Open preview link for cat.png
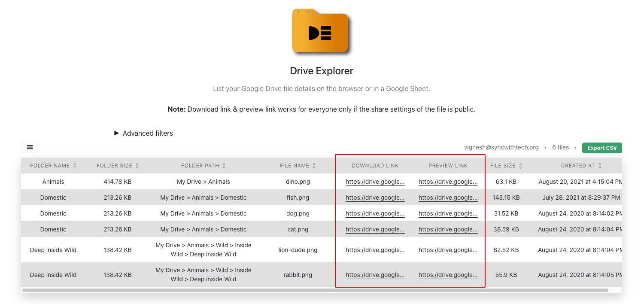 [x=448, y=229]
